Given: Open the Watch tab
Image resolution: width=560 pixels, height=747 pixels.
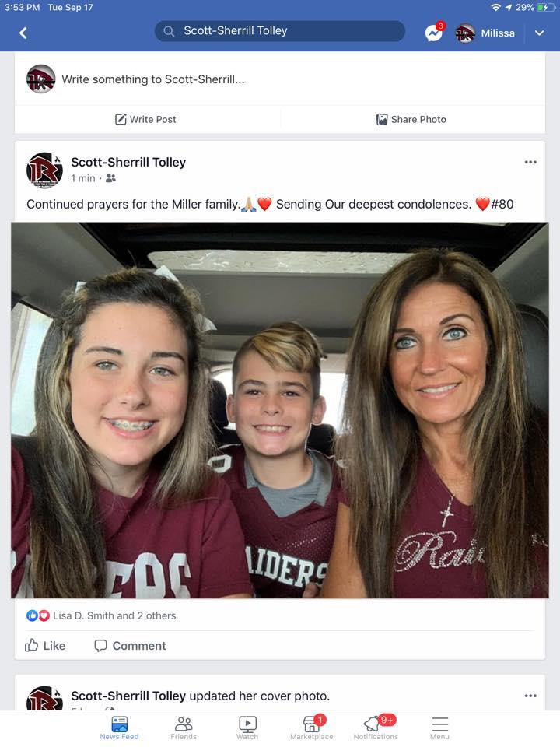Looking at the screenshot, I should click(247, 728).
